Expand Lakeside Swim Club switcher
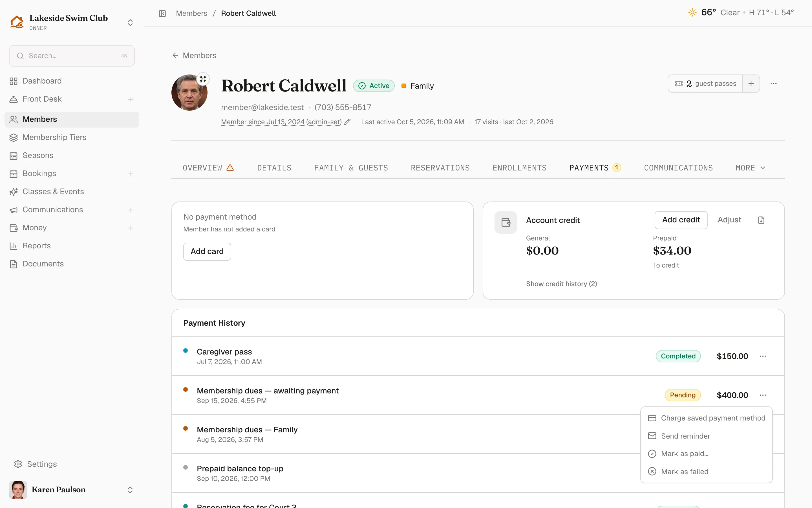The width and height of the screenshot is (812, 508). click(x=72, y=22)
